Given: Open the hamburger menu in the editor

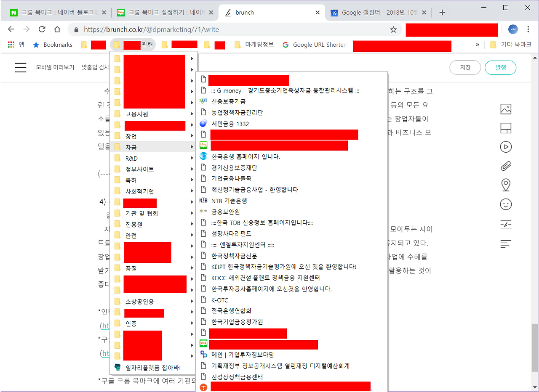Looking at the screenshot, I should click(x=20, y=67).
